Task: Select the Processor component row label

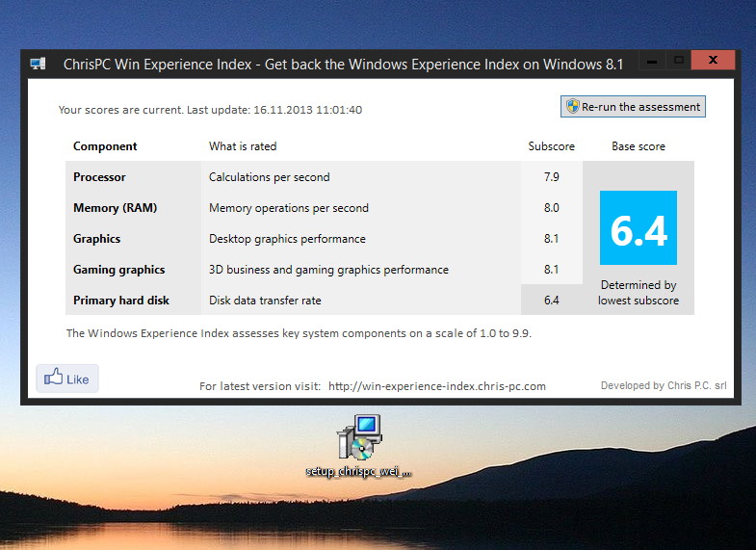Action: click(99, 177)
